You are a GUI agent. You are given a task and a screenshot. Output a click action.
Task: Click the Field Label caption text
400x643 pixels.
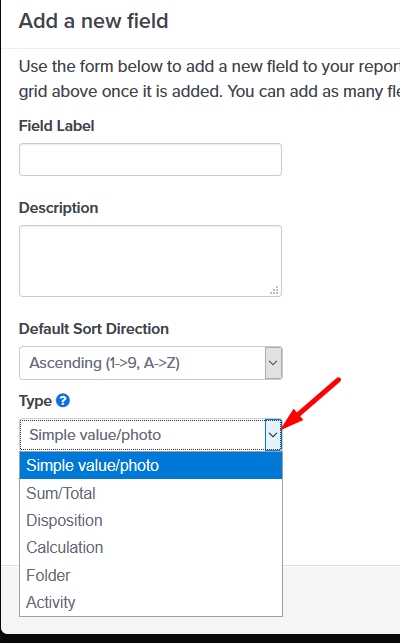[x=57, y=126]
